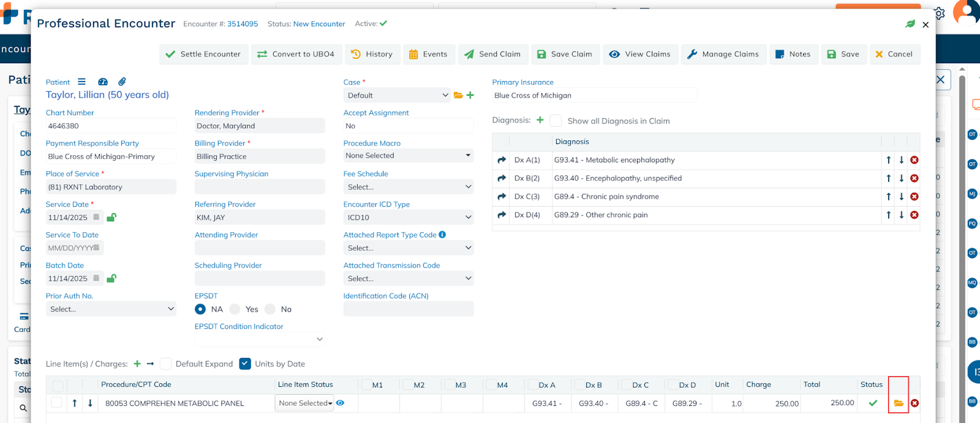This screenshot has width=980, height=423.
Task: Click the patient list menu icon
Action: 81,82
